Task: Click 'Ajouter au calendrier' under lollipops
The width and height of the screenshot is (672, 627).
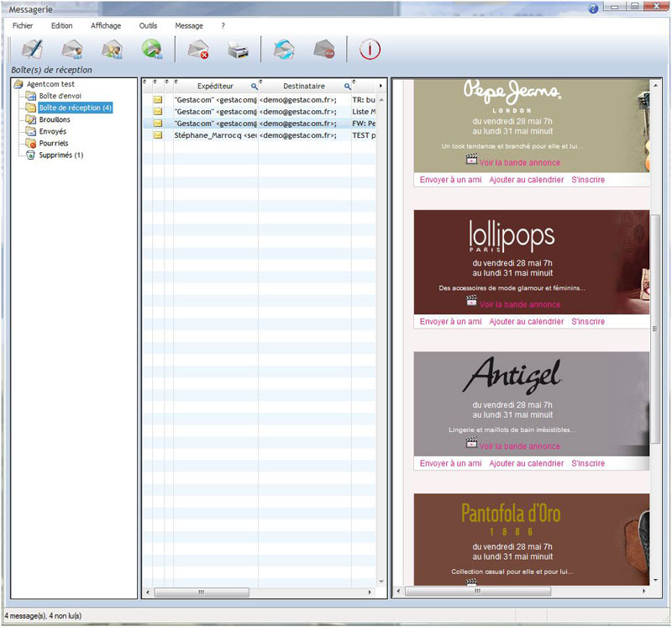Action: point(527,321)
